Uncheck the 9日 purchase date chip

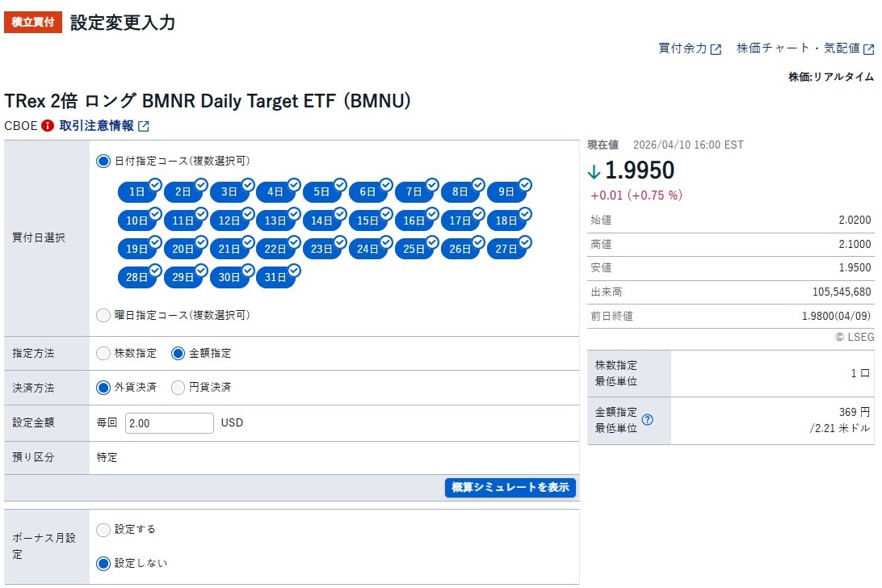point(506,192)
